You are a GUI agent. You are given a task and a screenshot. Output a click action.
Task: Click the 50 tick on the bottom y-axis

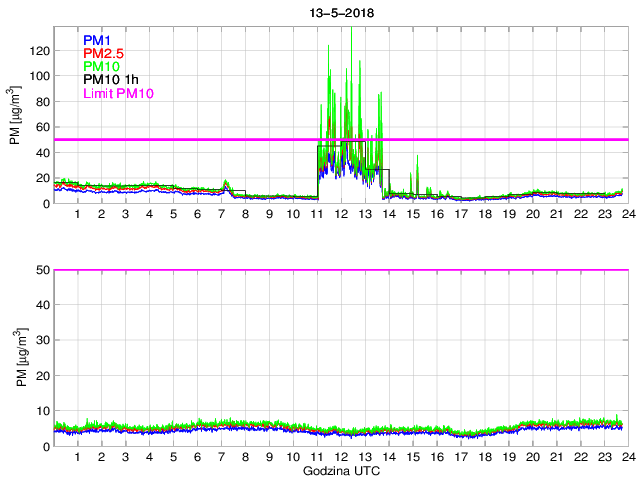pyautogui.click(x=41, y=270)
